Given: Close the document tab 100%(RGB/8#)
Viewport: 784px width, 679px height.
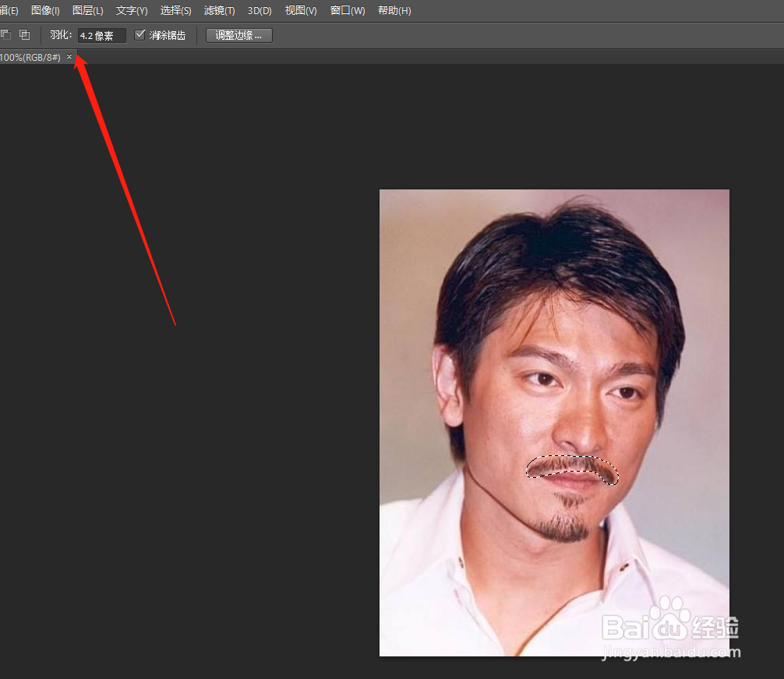Looking at the screenshot, I should (69, 56).
